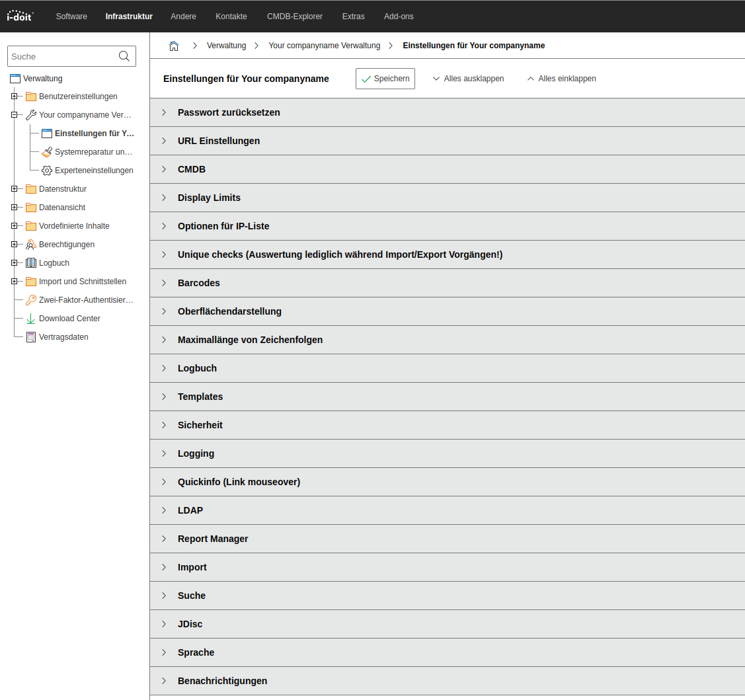
Task: Click the Suche input field
Action: (x=63, y=56)
